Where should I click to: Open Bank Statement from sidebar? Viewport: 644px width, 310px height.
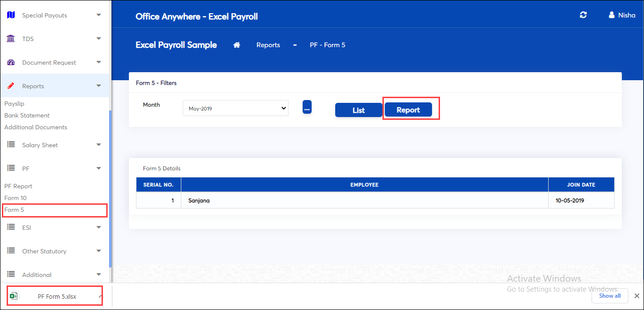pos(27,115)
